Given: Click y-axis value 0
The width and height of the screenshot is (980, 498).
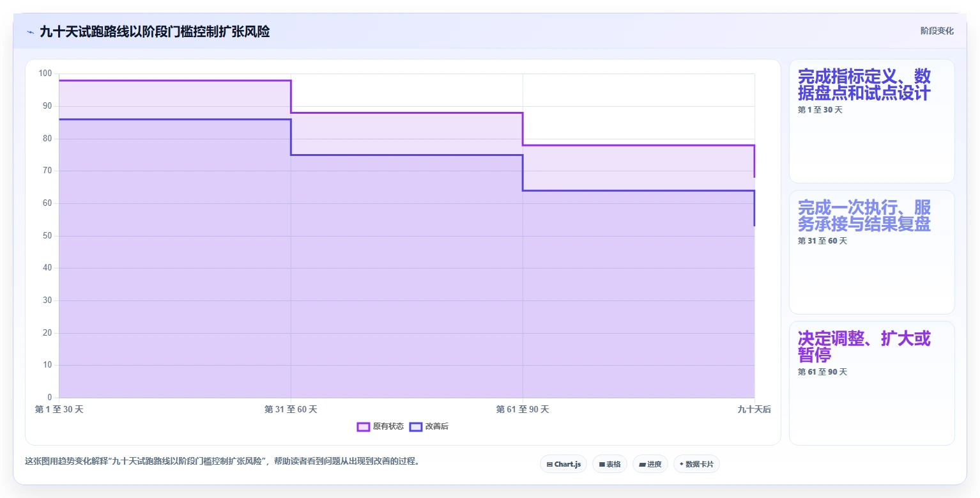Looking at the screenshot, I should (x=50, y=398).
